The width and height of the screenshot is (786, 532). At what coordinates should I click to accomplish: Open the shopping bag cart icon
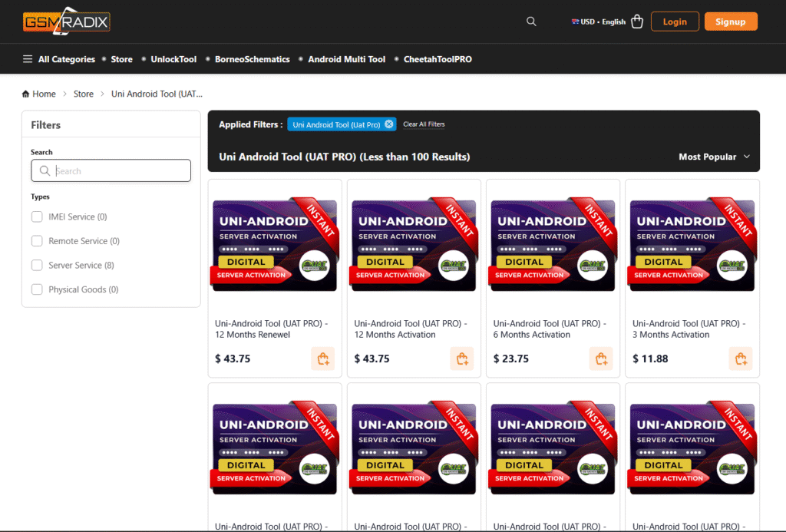point(637,21)
